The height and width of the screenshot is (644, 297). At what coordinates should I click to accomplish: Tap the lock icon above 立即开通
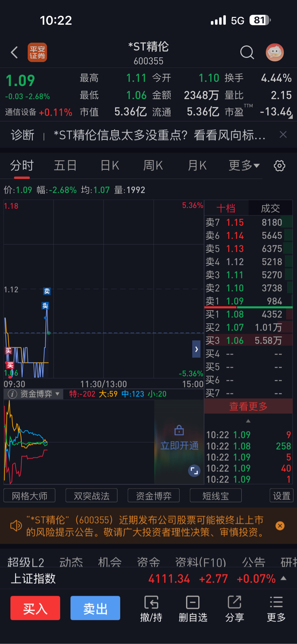[179, 430]
